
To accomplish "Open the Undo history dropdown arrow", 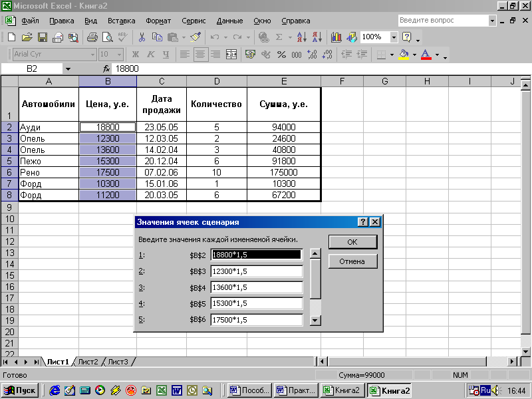I will point(225,37).
